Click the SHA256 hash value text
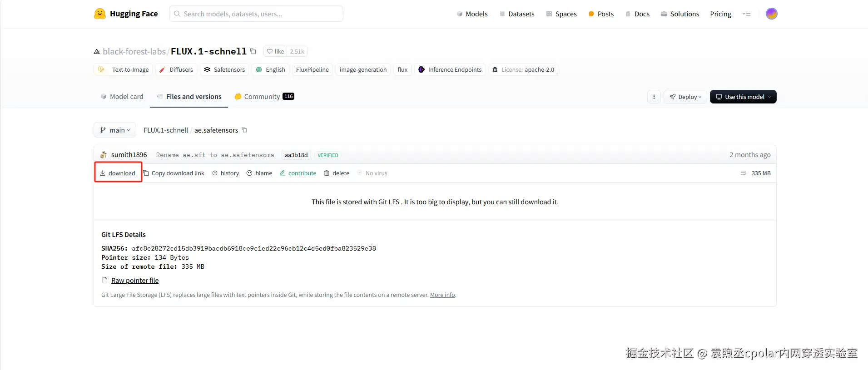The image size is (868, 370). coord(254,248)
